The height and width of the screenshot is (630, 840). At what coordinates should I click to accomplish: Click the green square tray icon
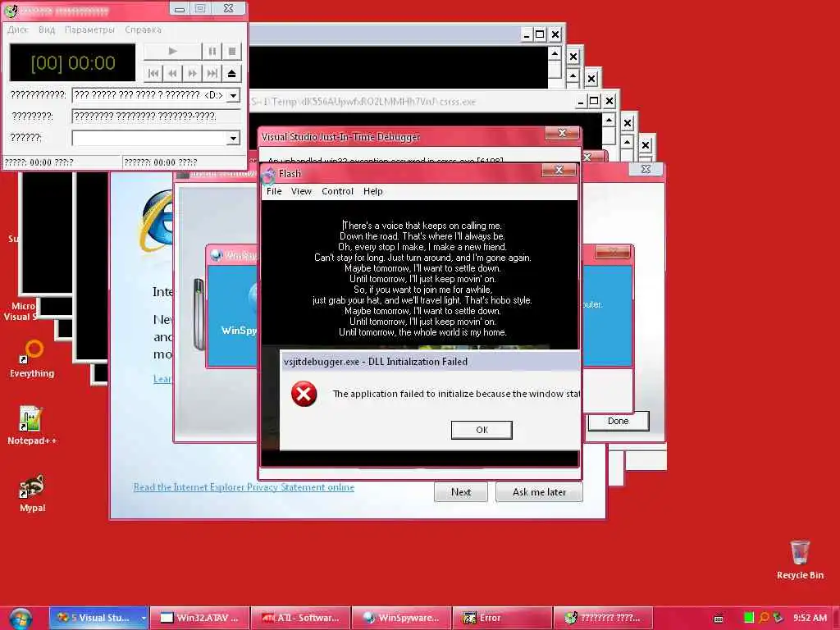(748, 618)
